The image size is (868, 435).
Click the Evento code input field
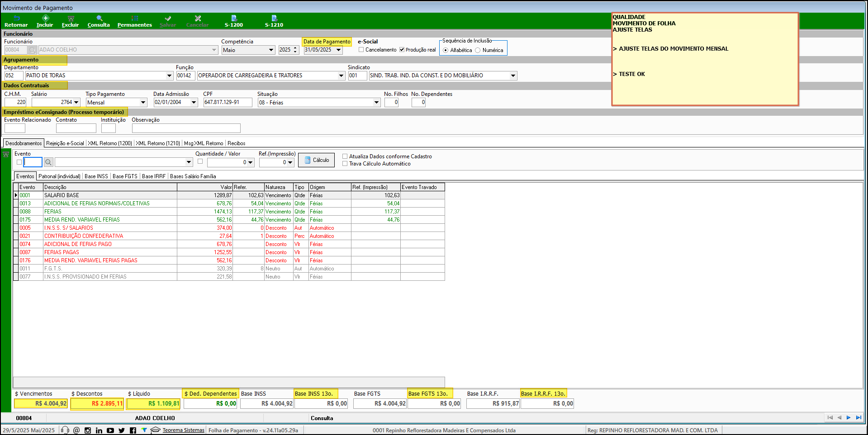(x=33, y=162)
